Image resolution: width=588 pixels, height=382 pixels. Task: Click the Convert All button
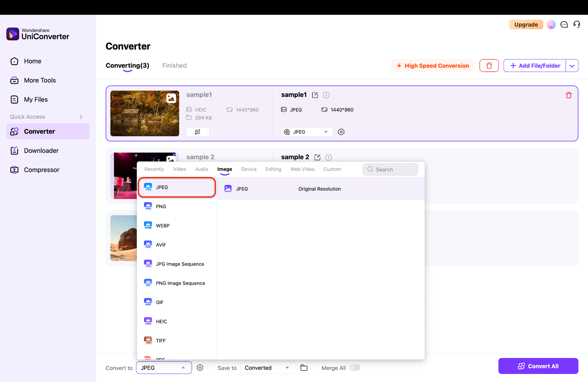[538, 366]
